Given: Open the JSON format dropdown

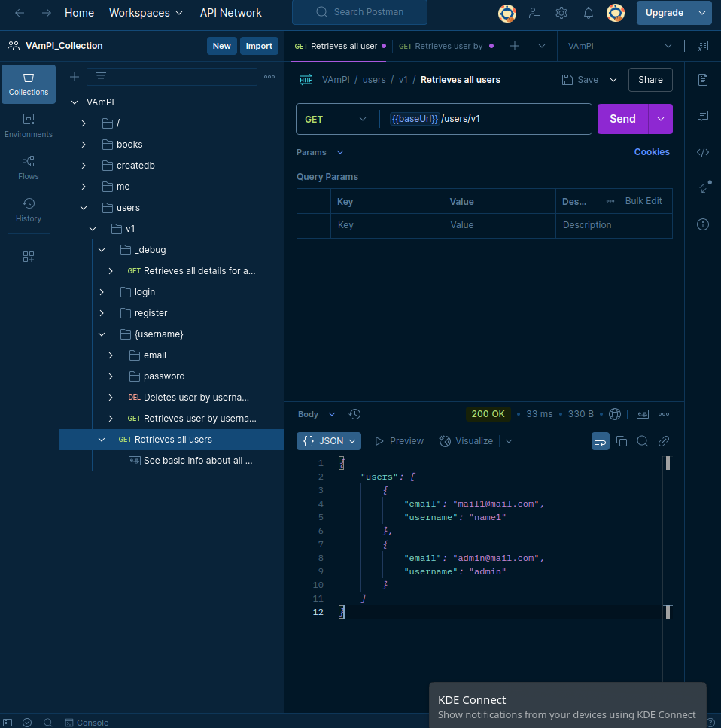Looking at the screenshot, I should (330, 441).
